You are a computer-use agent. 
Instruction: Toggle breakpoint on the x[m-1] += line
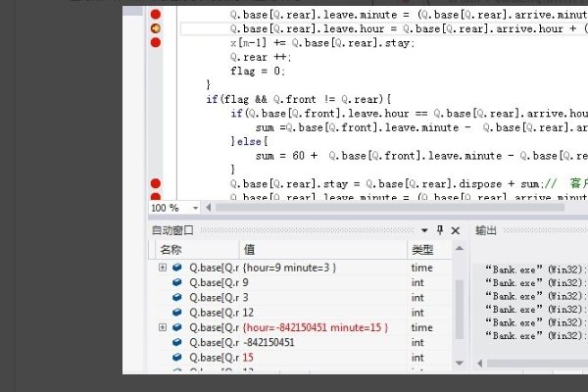[155, 43]
